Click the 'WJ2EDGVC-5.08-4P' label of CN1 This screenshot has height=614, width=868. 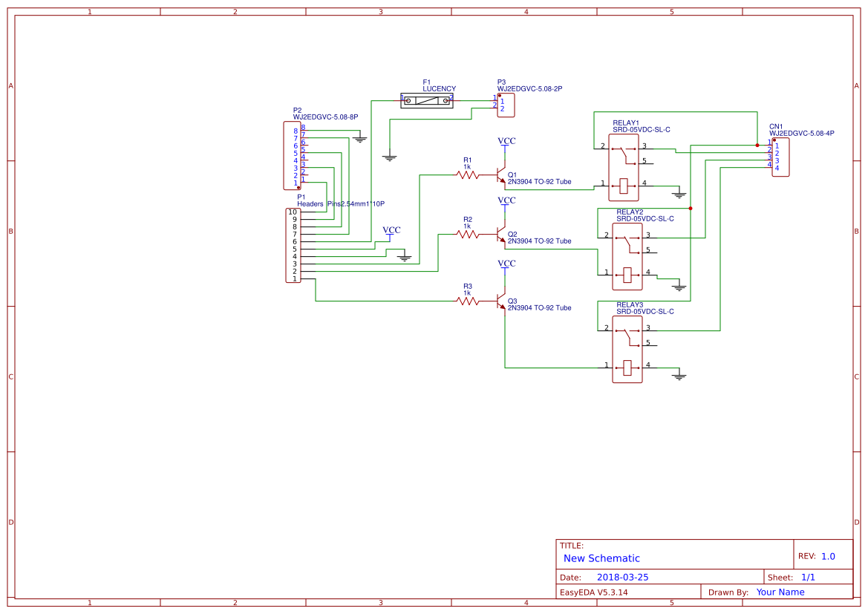coord(802,134)
